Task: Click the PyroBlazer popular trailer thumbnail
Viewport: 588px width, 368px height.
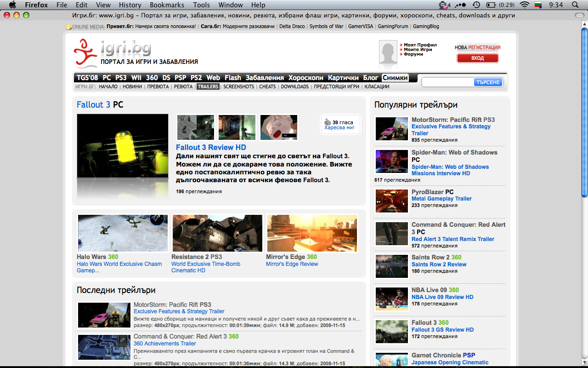Action: tap(392, 201)
